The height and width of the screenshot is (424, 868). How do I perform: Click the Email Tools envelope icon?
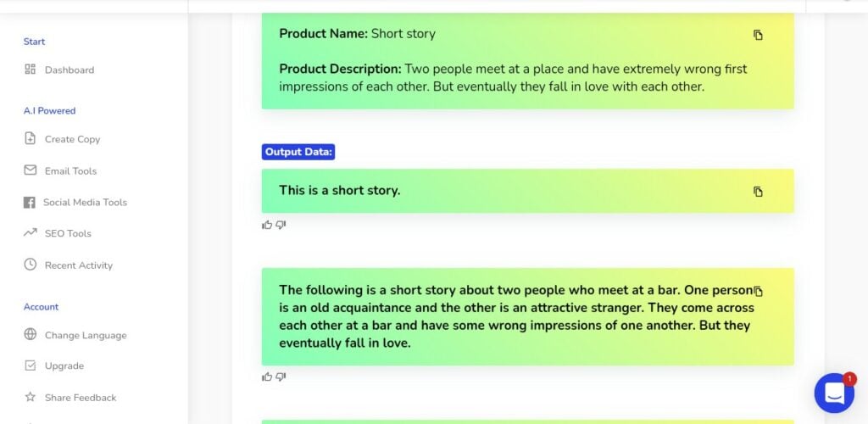[x=30, y=170]
